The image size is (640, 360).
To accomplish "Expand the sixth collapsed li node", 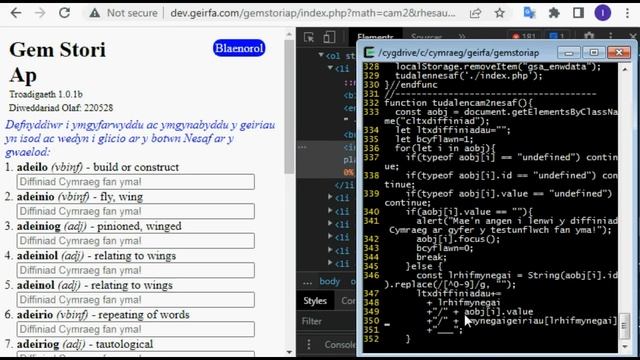I will click(331, 263).
